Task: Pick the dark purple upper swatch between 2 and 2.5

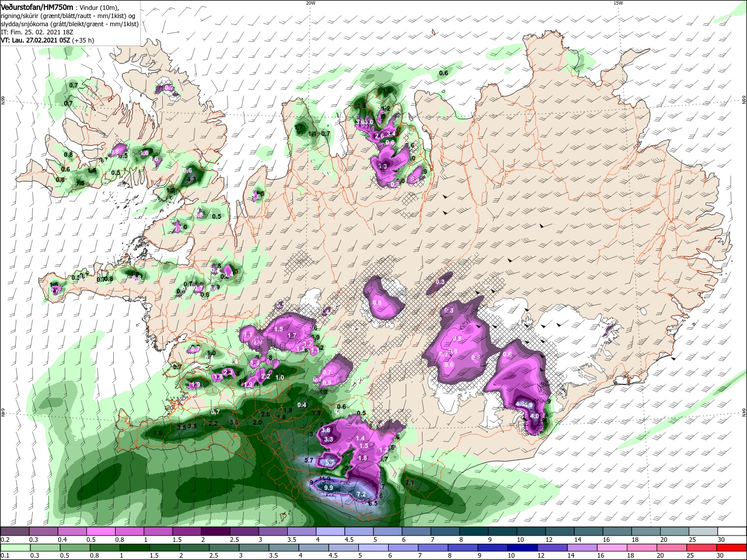Action: click(x=215, y=531)
